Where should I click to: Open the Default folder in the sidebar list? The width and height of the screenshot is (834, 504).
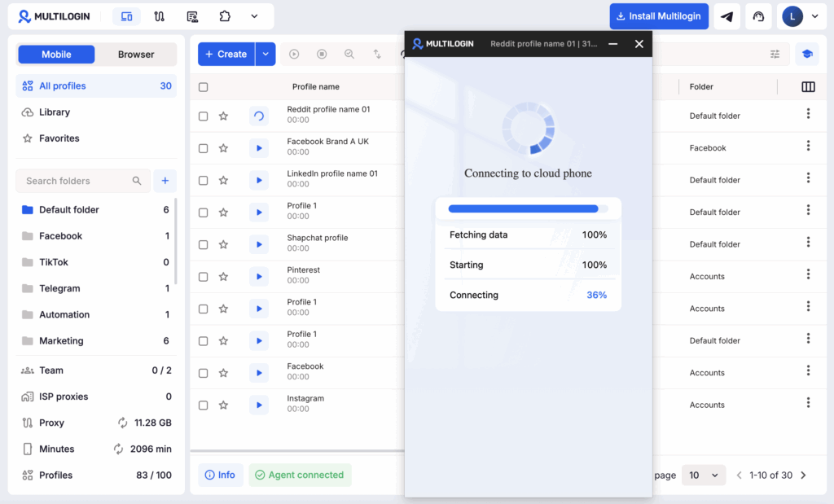pyautogui.click(x=94, y=210)
